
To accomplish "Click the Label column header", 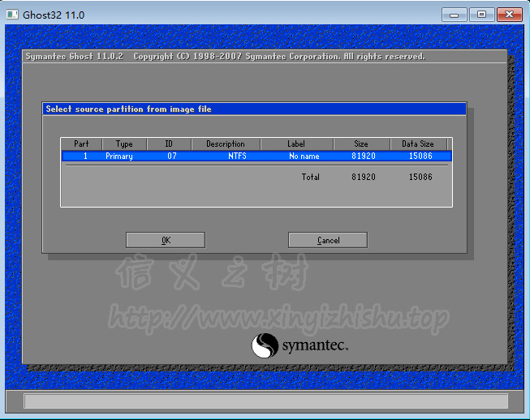I will pyautogui.click(x=296, y=144).
